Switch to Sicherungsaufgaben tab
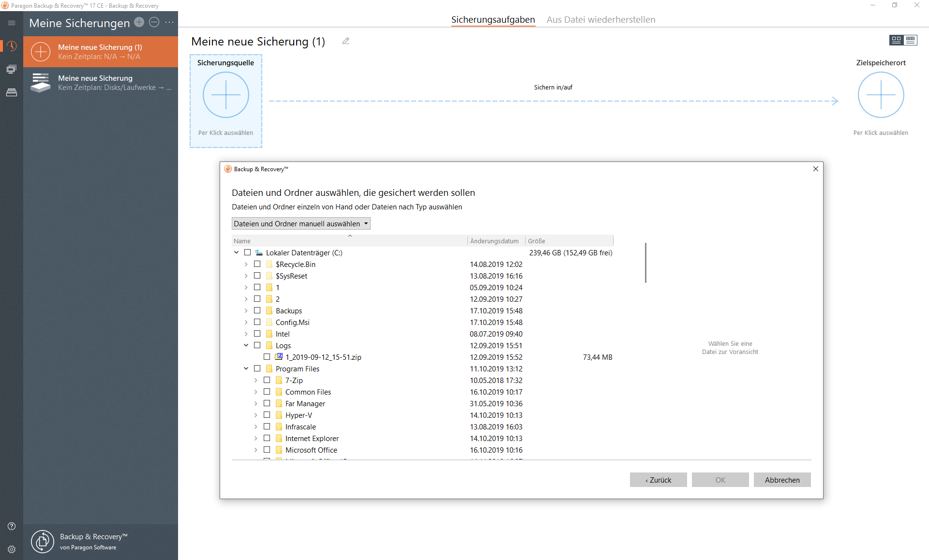929x560 pixels. click(493, 19)
